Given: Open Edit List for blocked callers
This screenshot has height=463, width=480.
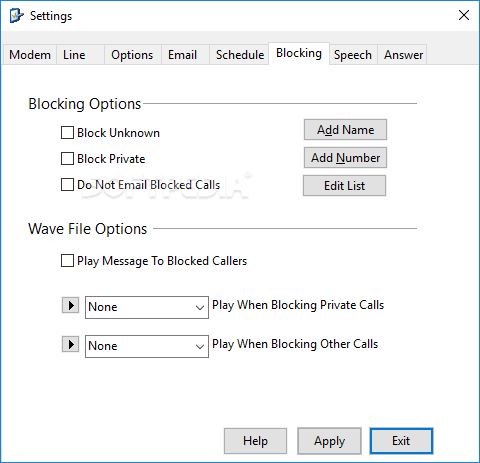Looking at the screenshot, I should (x=344, y=186).
